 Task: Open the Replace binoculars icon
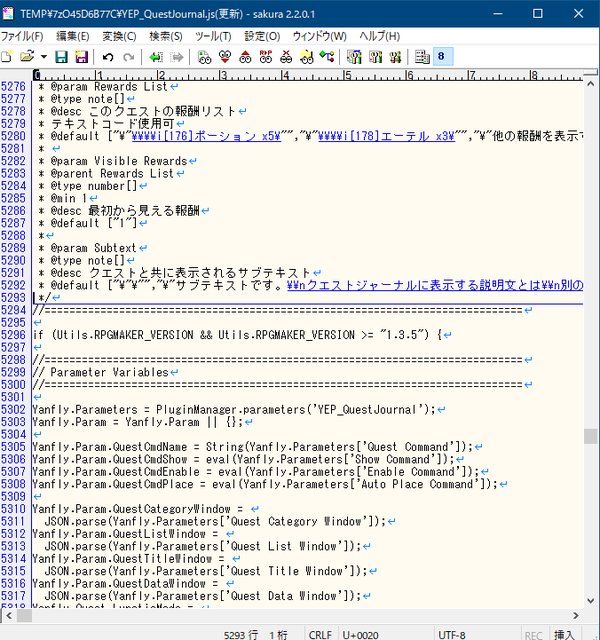pos(266,57)
